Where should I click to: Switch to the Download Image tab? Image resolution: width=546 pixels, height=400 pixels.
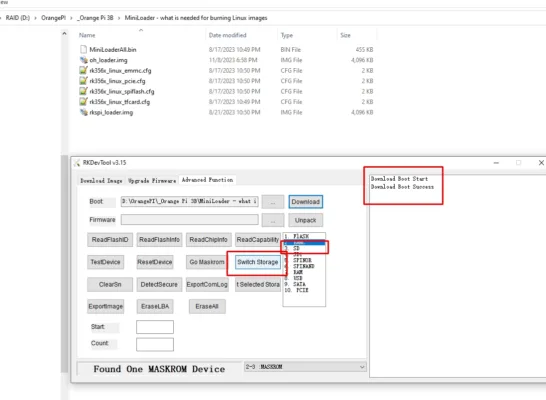[x=101, y=181]
